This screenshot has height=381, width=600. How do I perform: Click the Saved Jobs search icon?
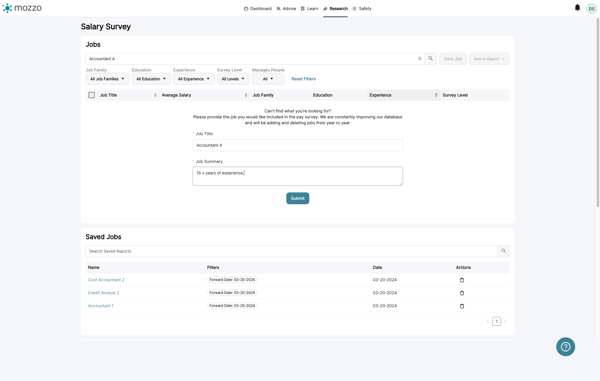(504, 251)
